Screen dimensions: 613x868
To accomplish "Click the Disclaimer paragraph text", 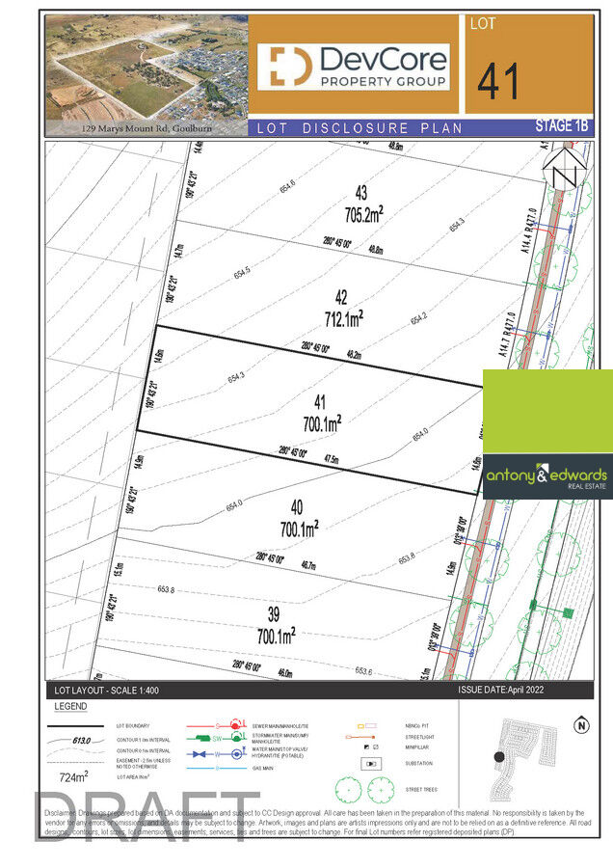I will click(315, 823).
